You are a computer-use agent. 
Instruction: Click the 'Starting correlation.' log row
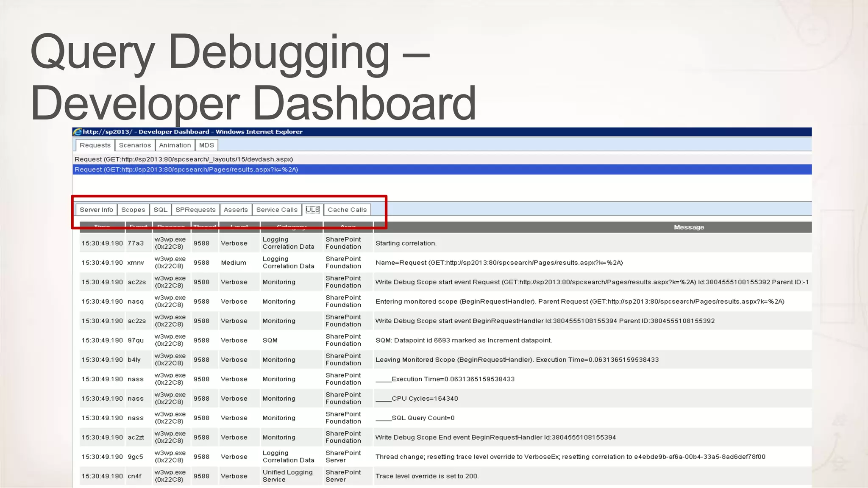(406, 243)
